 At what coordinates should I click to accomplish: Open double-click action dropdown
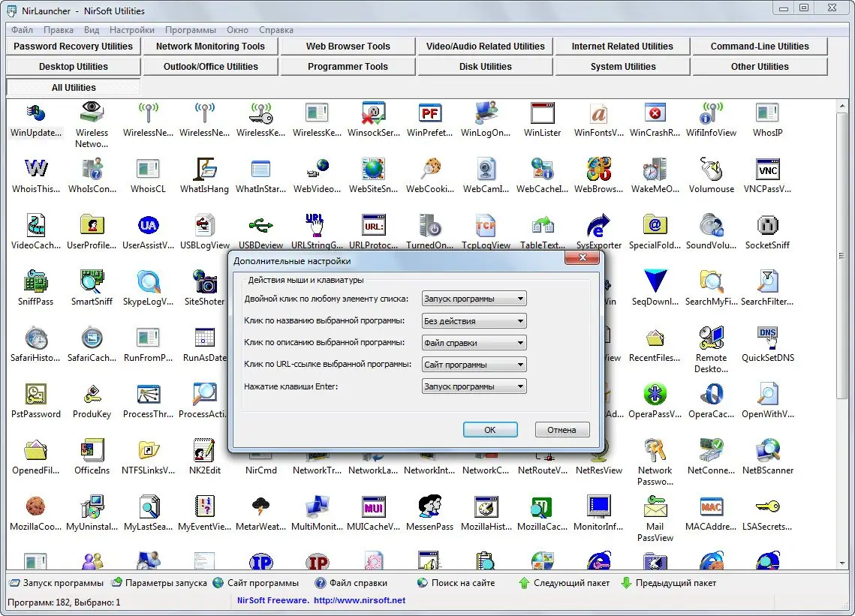(x=474, y=299)
